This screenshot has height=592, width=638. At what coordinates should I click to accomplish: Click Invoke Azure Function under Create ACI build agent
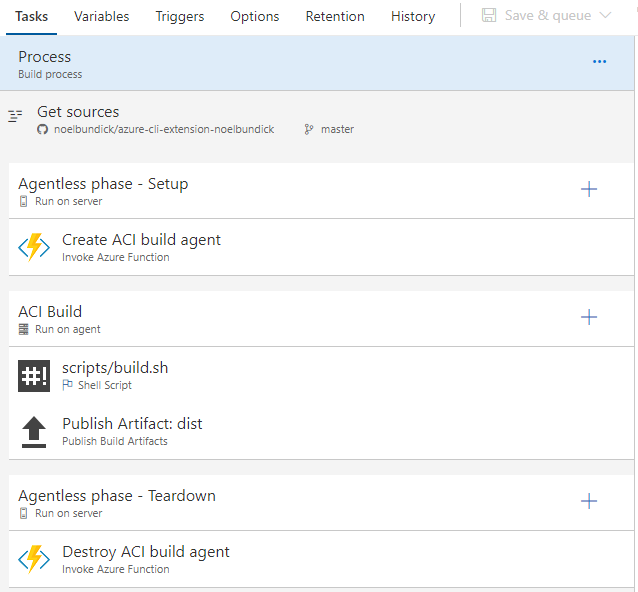tap(116, 257)
